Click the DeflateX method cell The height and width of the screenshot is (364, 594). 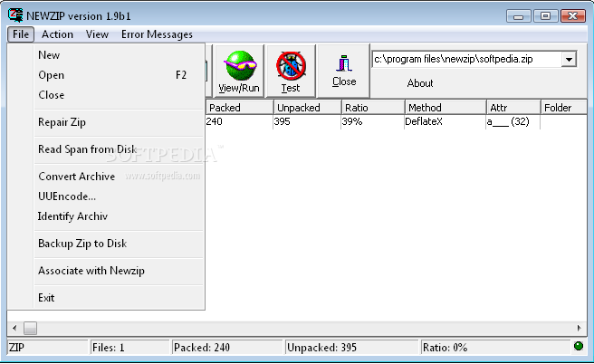point(424,121)
